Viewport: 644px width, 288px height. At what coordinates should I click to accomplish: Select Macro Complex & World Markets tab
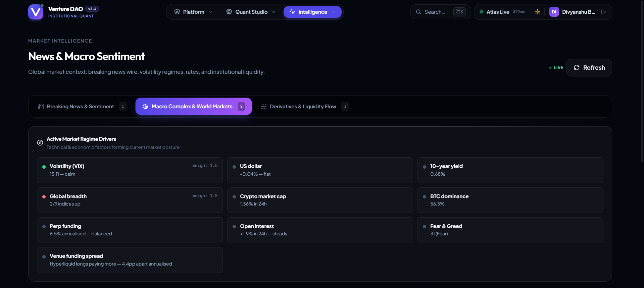tap(194, 106)
